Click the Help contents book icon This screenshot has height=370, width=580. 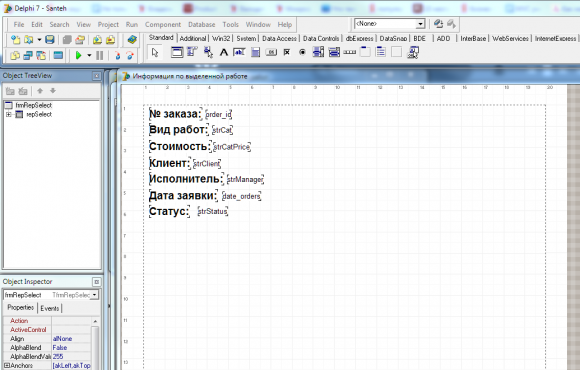coord(132,39)
